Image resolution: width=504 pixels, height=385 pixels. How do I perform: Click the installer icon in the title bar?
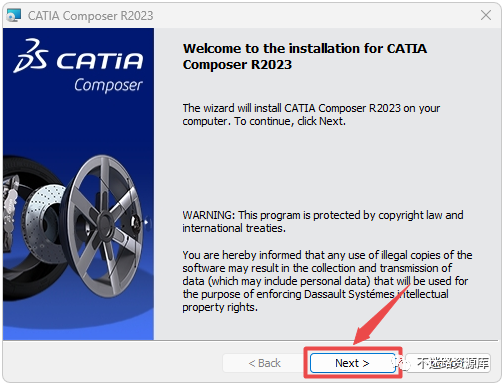coord(14,15)
